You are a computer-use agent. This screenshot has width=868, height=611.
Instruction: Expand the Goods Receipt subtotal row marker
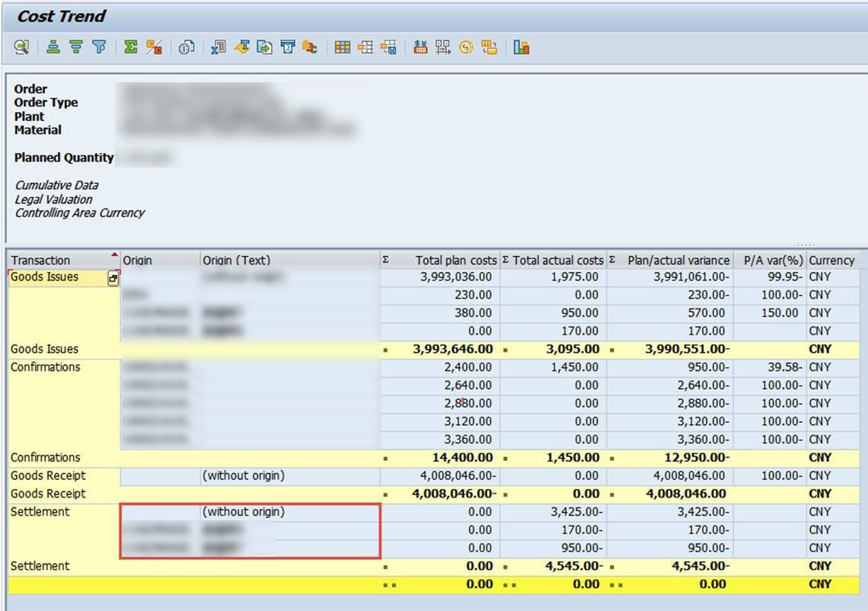[386, 494]
